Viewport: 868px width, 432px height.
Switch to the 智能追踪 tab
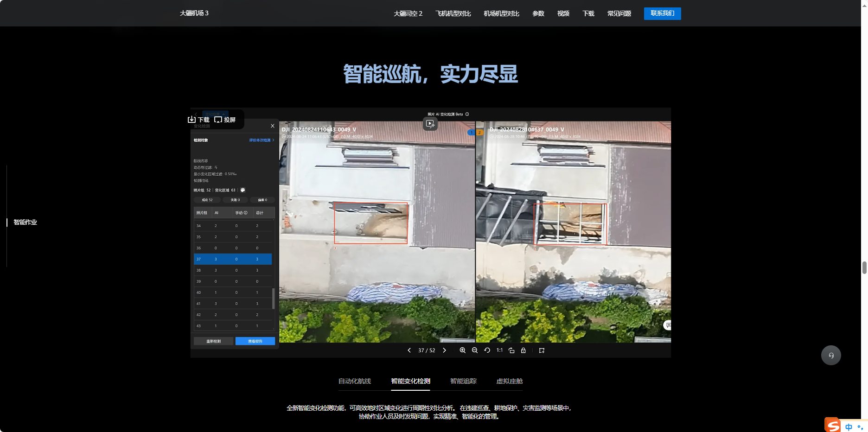(x=463, y=381)
